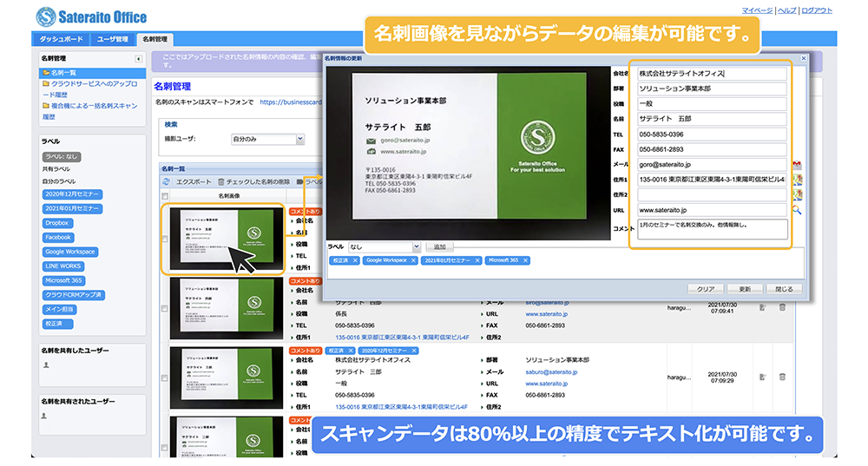Click edit icon for the 07:09:29 row
This screenshot has width=868, height=466.
click(762, 377)
